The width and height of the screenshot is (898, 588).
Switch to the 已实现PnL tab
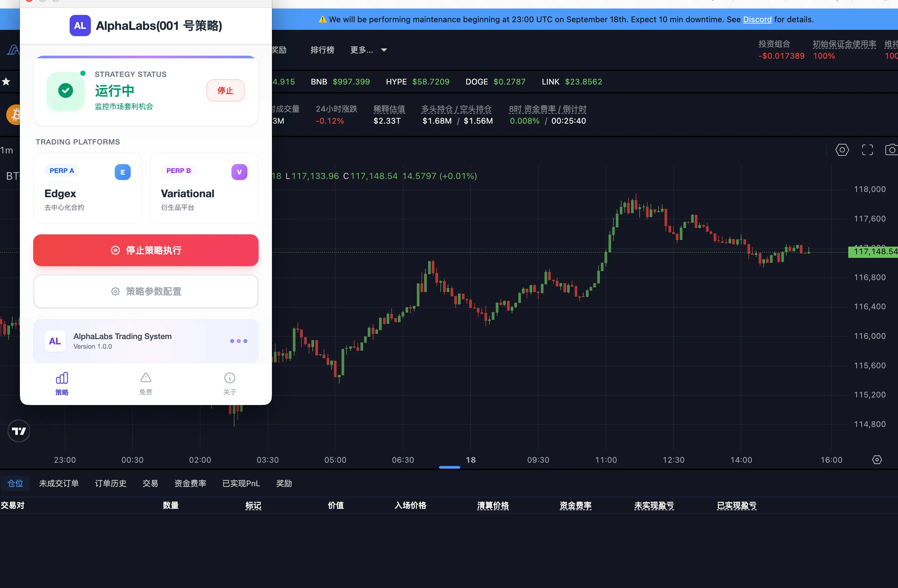tap(241, 483)
